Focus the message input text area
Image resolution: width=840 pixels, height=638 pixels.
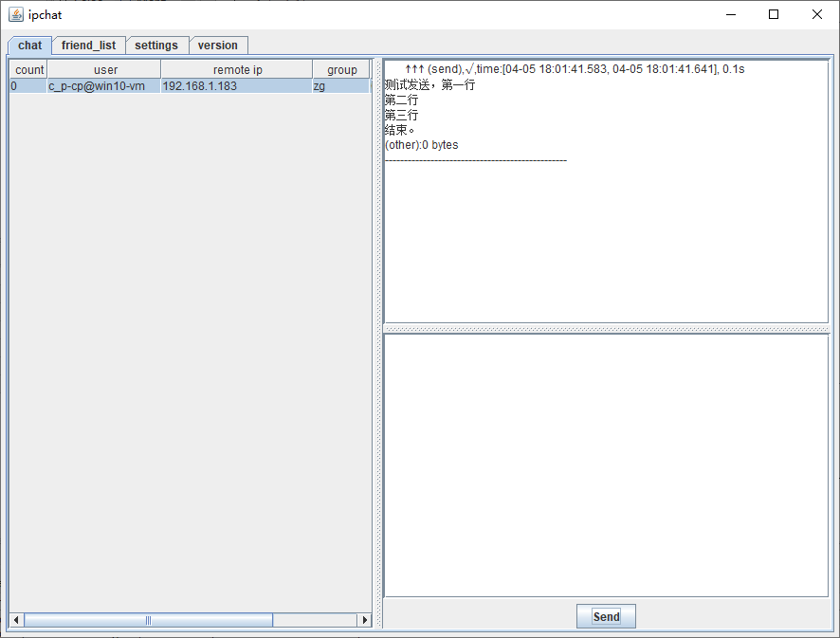pos(607,465)
